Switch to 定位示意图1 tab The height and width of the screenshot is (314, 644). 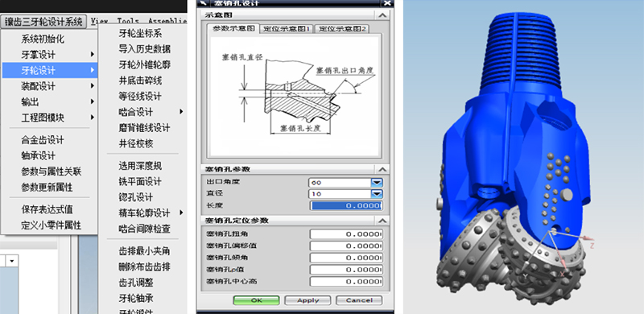(x=287, y=29)
